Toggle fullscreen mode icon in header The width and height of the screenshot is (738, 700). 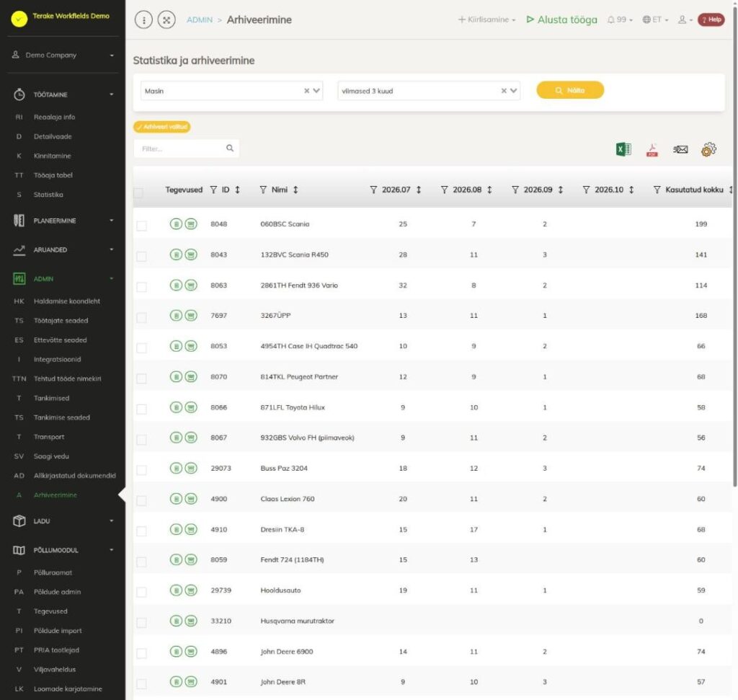[166, 19]
